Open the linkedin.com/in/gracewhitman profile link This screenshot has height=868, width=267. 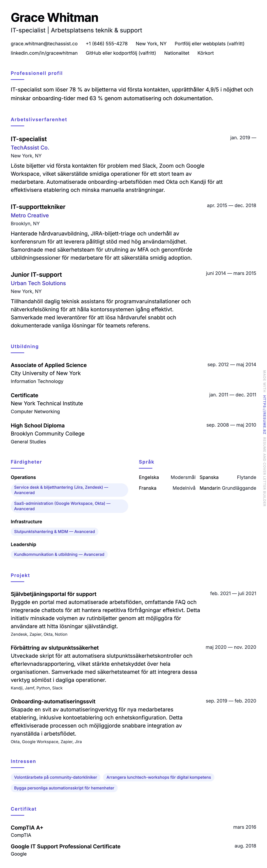[x=44, y=53]
